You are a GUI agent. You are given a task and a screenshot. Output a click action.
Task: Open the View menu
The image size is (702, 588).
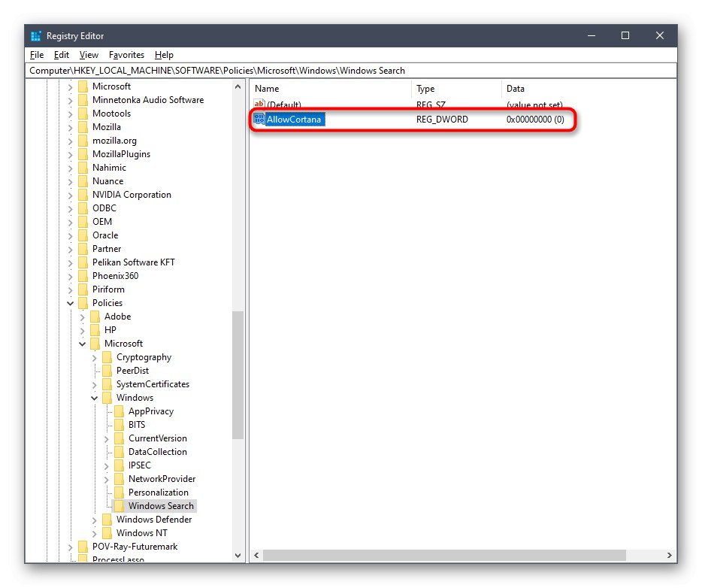89,55
